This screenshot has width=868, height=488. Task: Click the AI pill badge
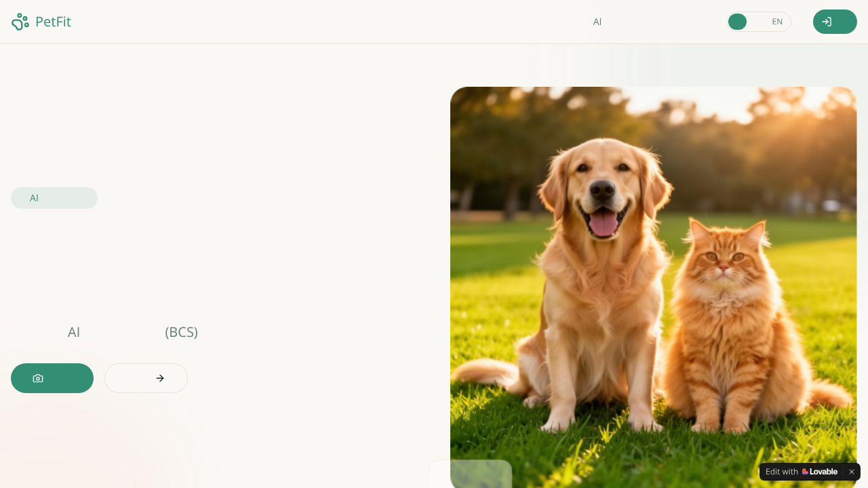click(x=54, y=198)
